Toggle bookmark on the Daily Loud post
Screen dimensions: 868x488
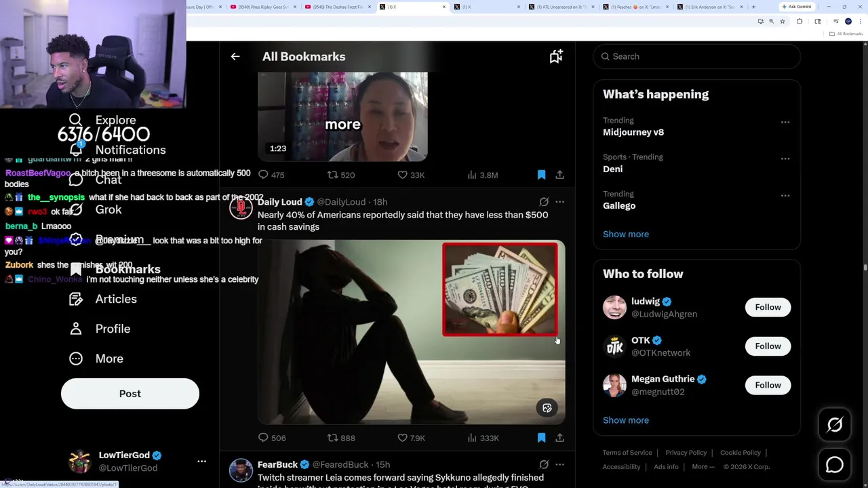[541, 438]
